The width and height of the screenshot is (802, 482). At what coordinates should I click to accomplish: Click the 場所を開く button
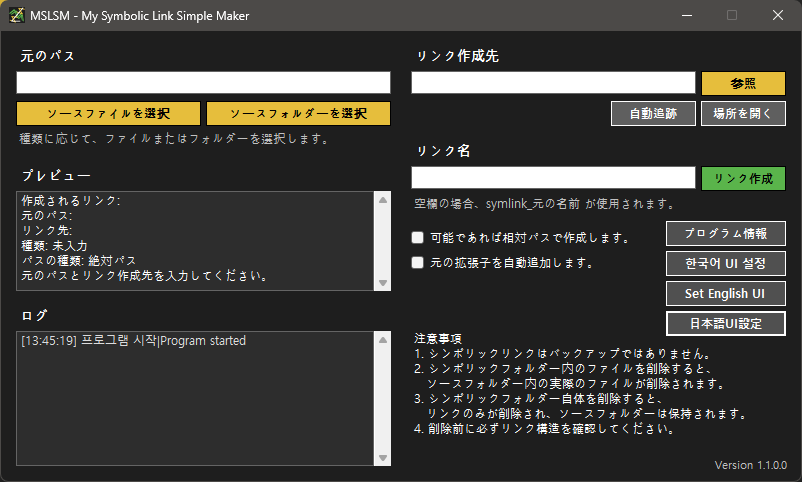[x=743, y=114]
